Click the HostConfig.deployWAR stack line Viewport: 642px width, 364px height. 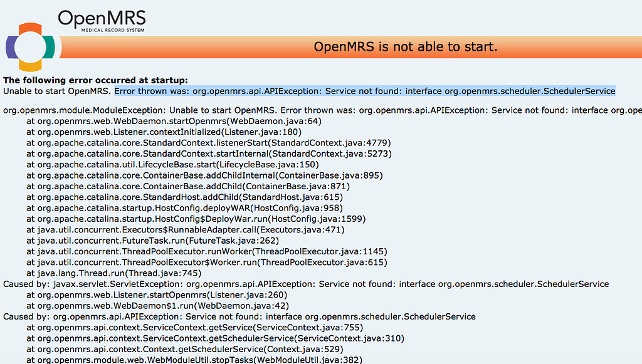coord(185,208)
